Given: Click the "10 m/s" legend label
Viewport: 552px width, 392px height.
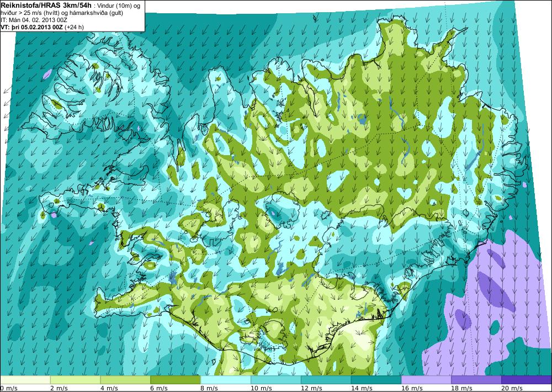Looking at the screenshot, I should click(261, 388).
